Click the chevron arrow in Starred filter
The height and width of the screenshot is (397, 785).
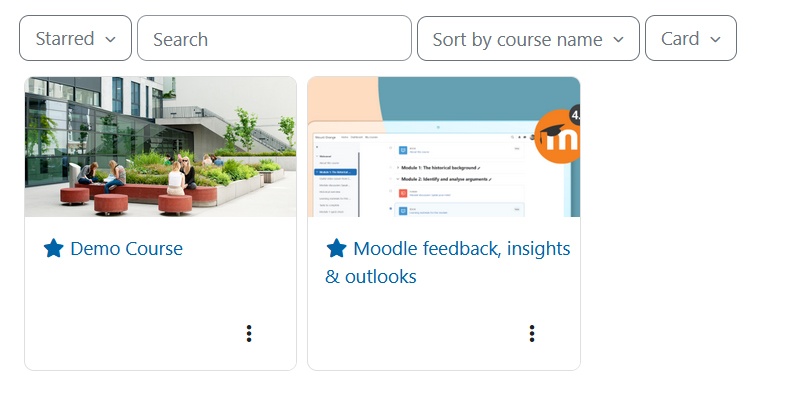coord(111,39)
